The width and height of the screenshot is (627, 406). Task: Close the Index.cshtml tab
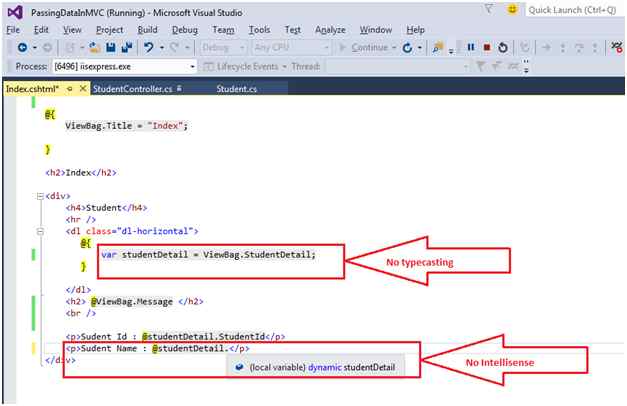pos(83,88)
